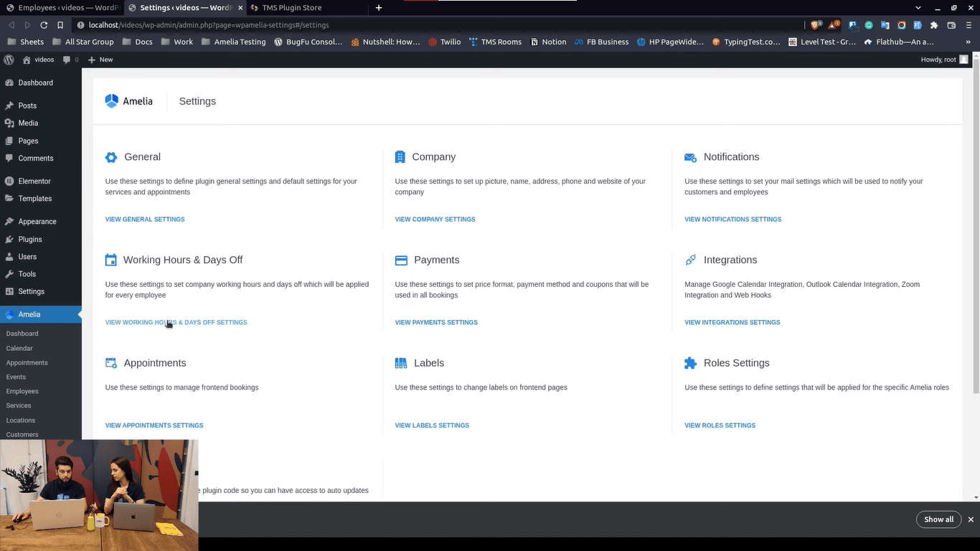
Task: Open View Company Settings link
Action: pyautogui.click(x=435, y=220)
